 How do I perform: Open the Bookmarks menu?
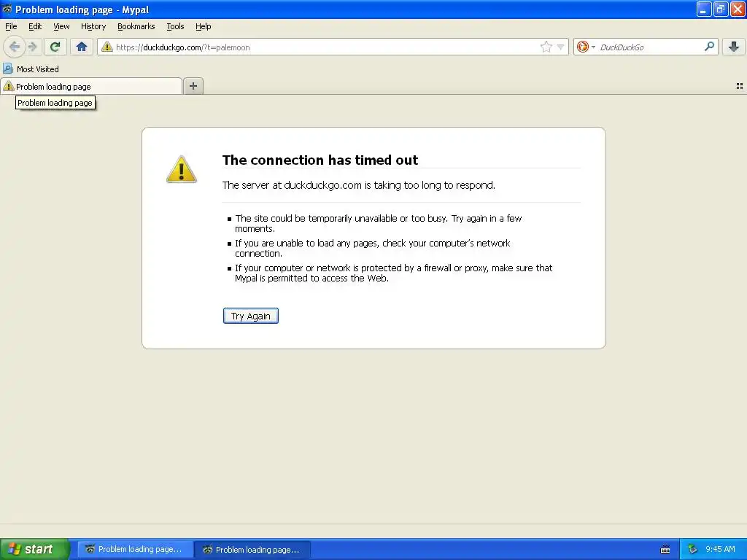click(136, 26)
